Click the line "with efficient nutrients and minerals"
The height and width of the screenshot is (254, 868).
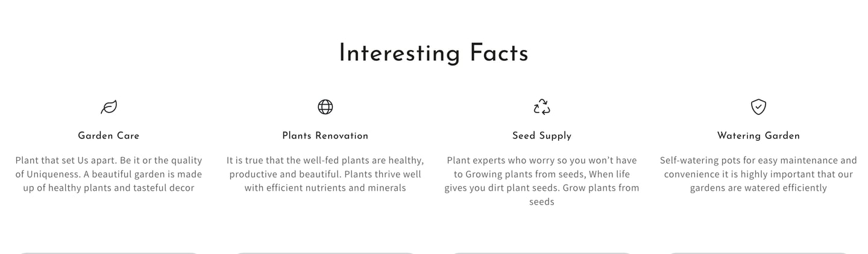tap(325, 188)
